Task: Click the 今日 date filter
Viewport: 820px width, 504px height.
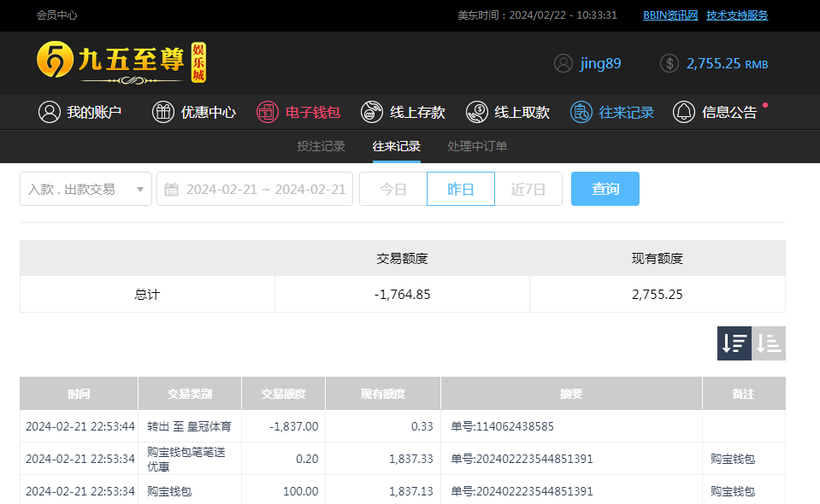Action: click(393, 190)
